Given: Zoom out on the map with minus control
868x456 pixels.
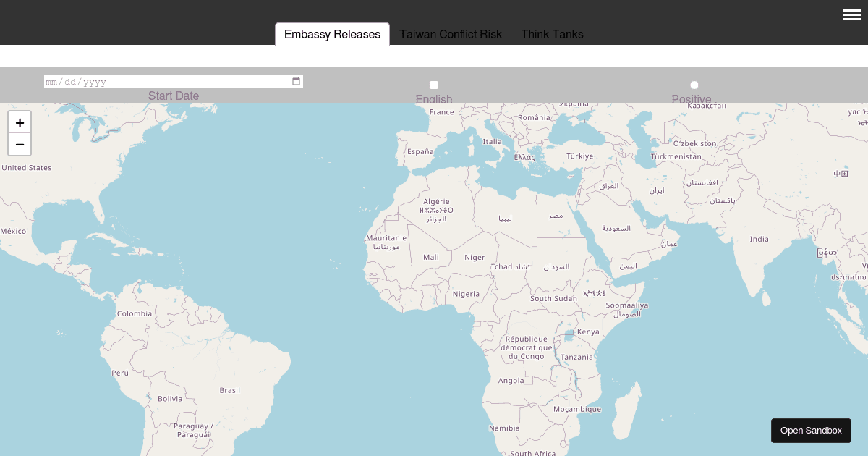Looking at the screenshot, I should 20,144.
